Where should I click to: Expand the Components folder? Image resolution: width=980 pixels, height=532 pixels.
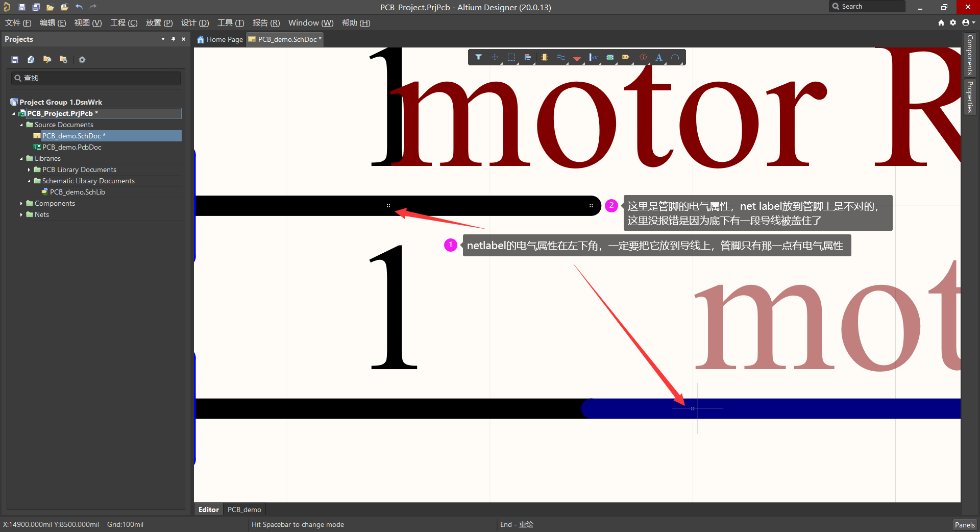20,203
